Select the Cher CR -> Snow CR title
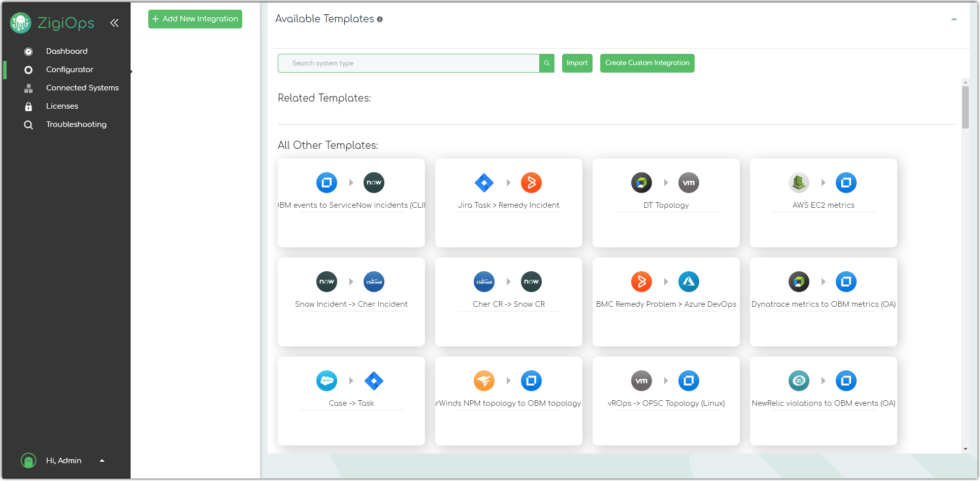The width and height of the screenshot is (980, 481). click(x=509, y=304)
